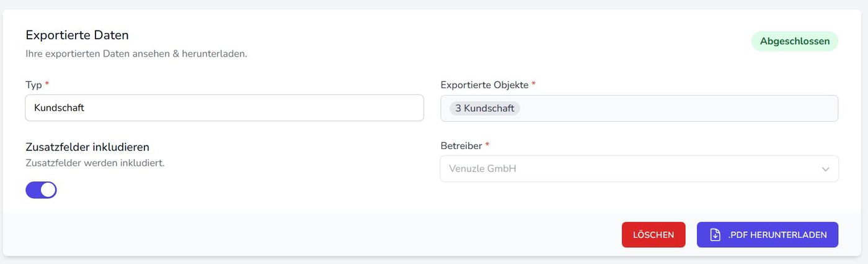Click the 'Exportierte Objekte' label
This screenshot has height=264, width=868.
484,84
